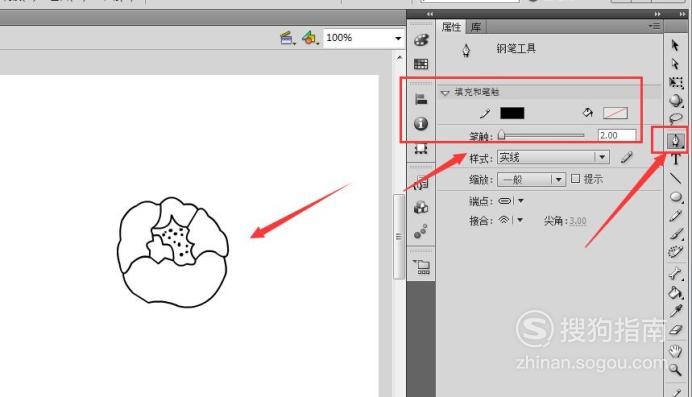Choose the Free Transform tool
Image resolution: width=692 pixels, height=397 pixels.
[676, 82]
